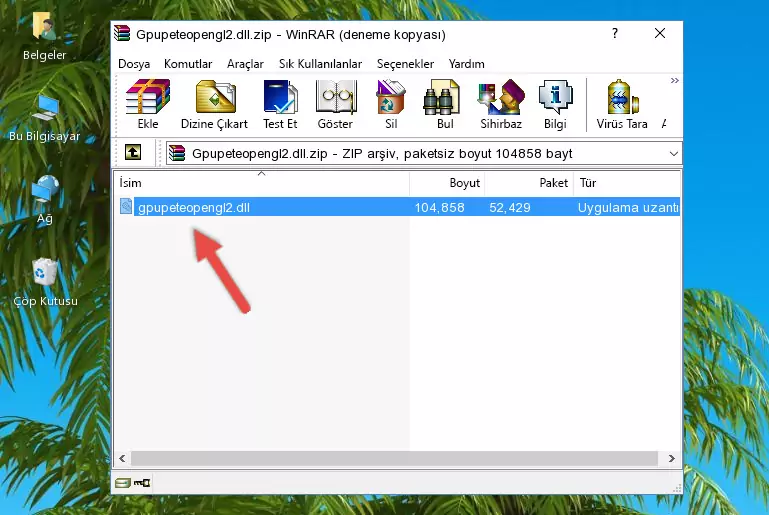Click the Uygulama uzantı type cell
This screenshot has height=515, width=769.
coord(628,207)
